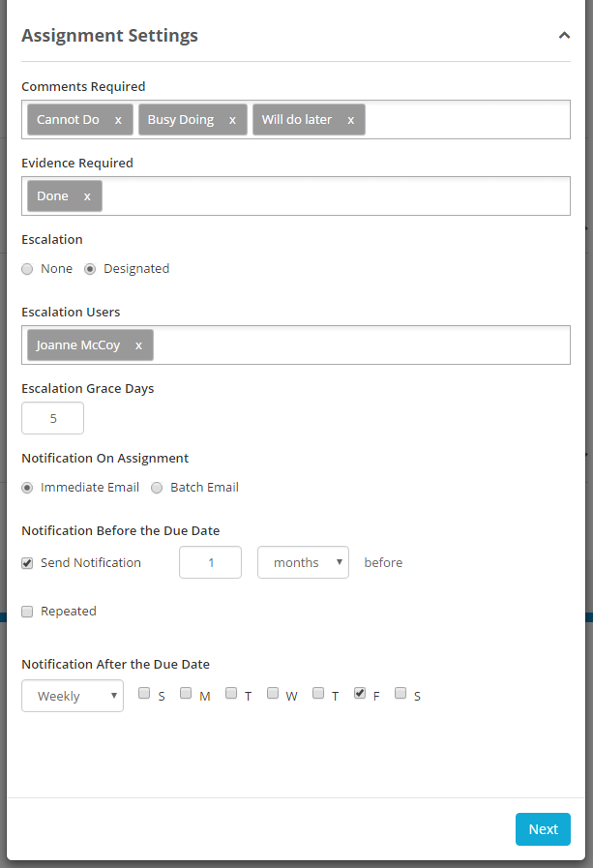This screenshot has height=868, width=593.
Task: Click the notification number input field
Action: pyautogui.click(x=210, y=562)
